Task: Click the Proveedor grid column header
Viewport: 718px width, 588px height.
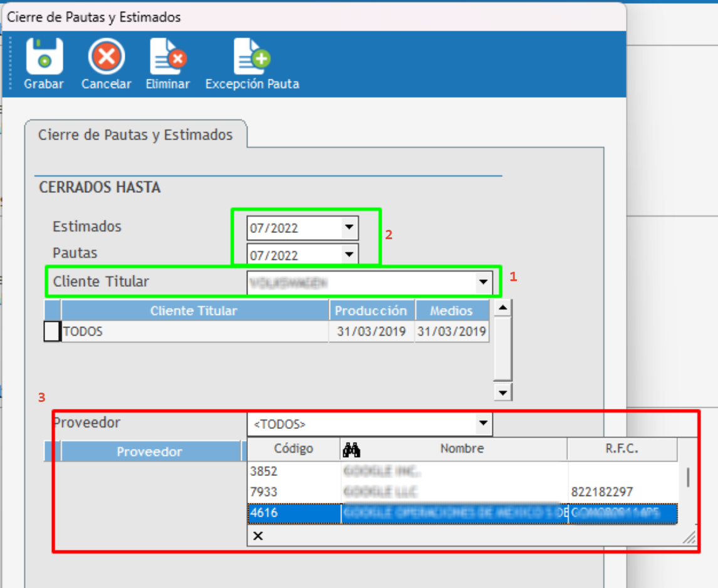Action: [150, 451]
